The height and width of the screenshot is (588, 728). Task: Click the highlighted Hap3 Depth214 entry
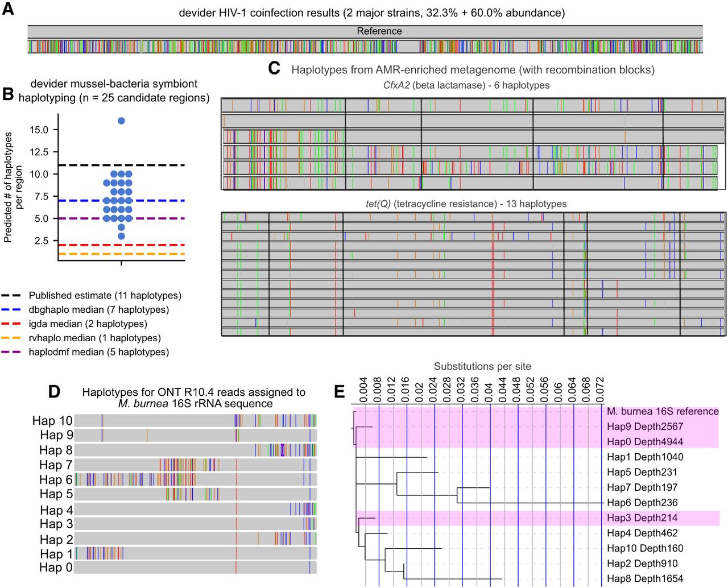(x=642, y=518)
